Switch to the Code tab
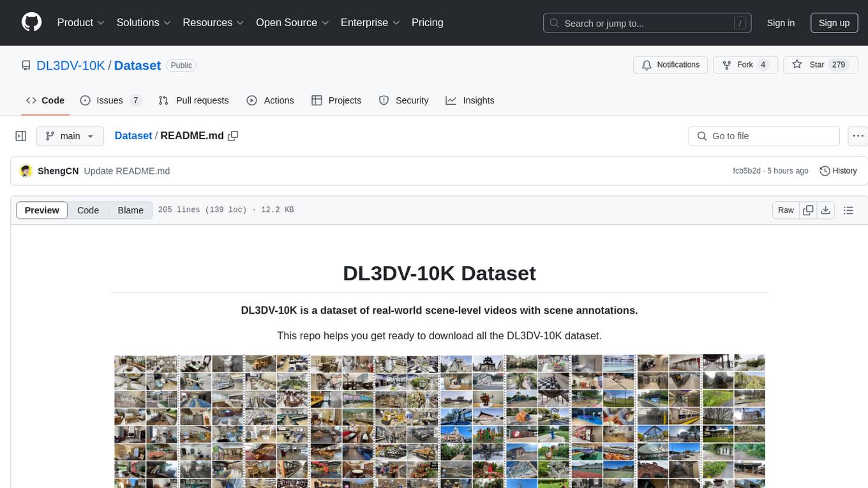This screenshot has width=868, height=488. [x=45, y=100]
